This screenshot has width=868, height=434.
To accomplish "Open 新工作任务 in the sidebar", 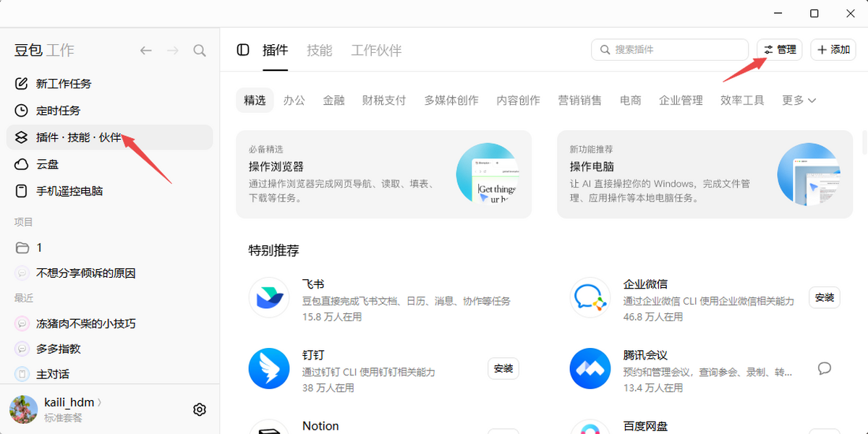I will coord(110,84).
